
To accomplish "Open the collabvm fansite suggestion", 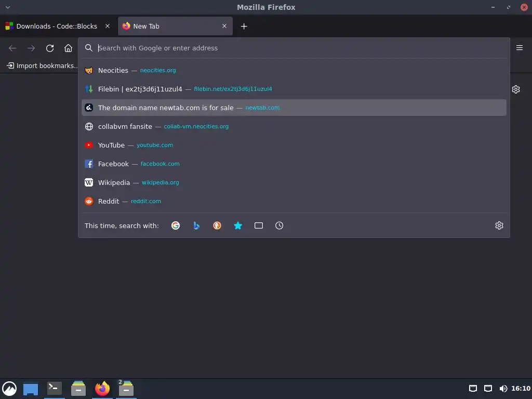I will coord(294,126).
